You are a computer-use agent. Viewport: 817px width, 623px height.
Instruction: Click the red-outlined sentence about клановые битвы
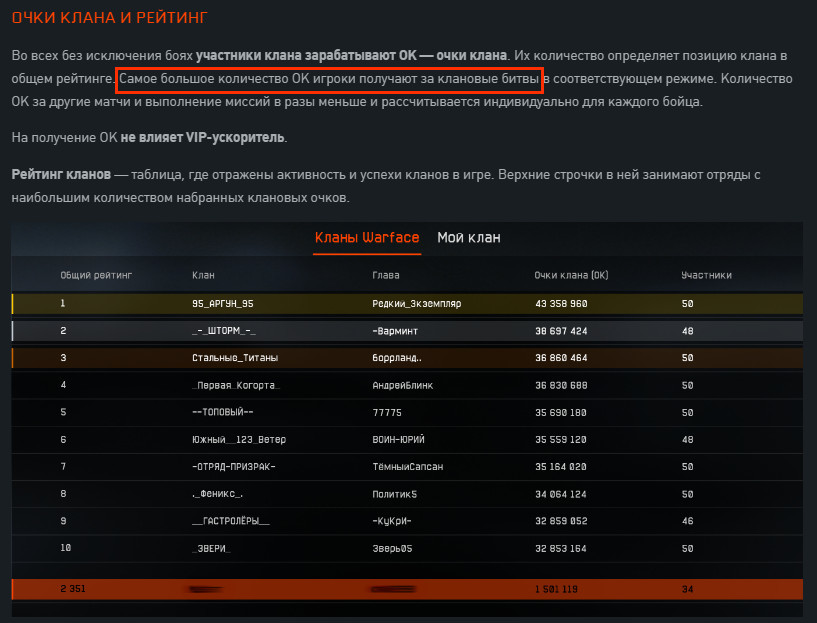tap(329, 78)
